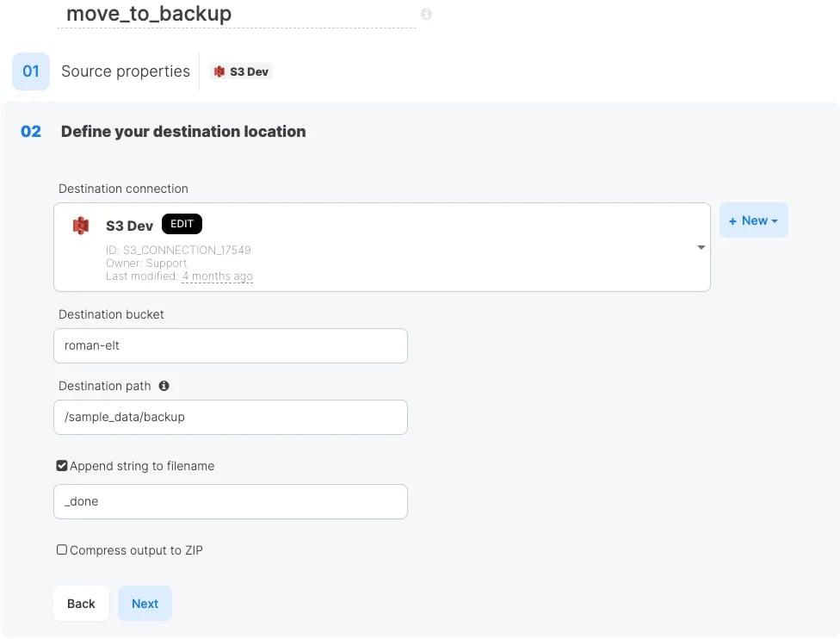The height and width of the screenshot is (639, 840).
Task: Uncheck Append string to filename
Action: 62,465
